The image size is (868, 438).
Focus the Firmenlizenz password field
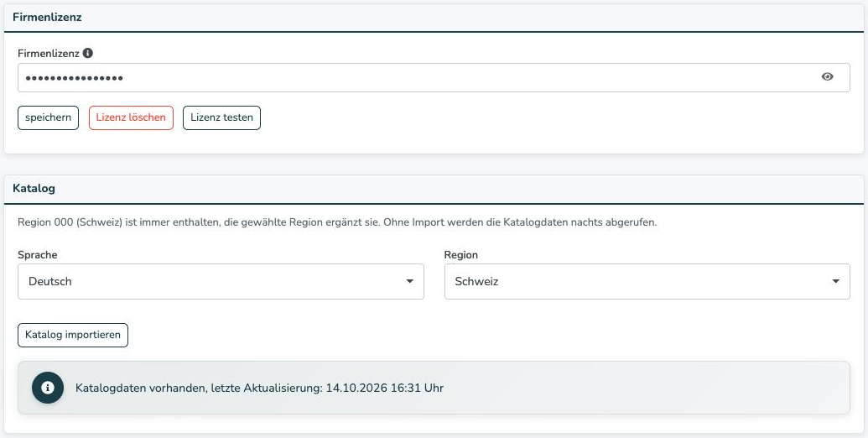(x=434, y=77)
